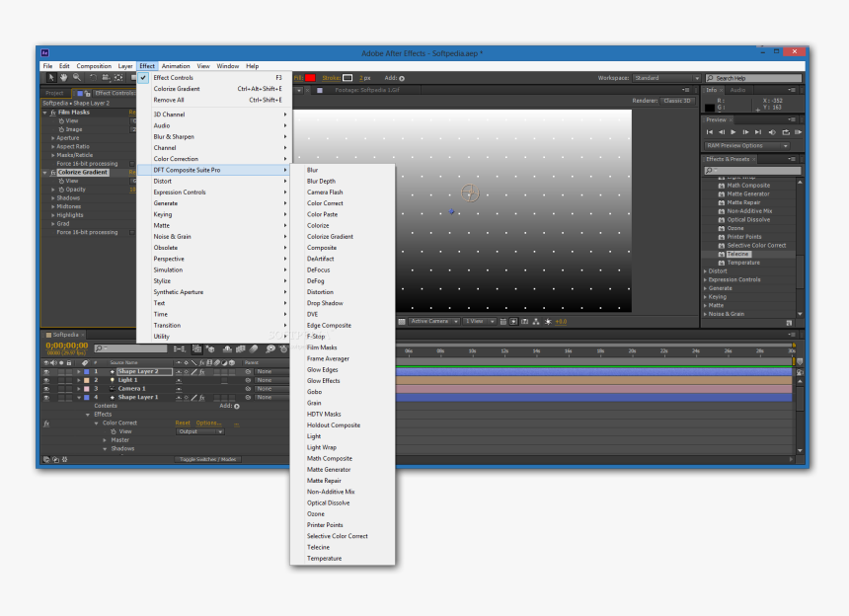Select the Hand tool
This screenshot has height=616, width=849.
click(63, 78)
